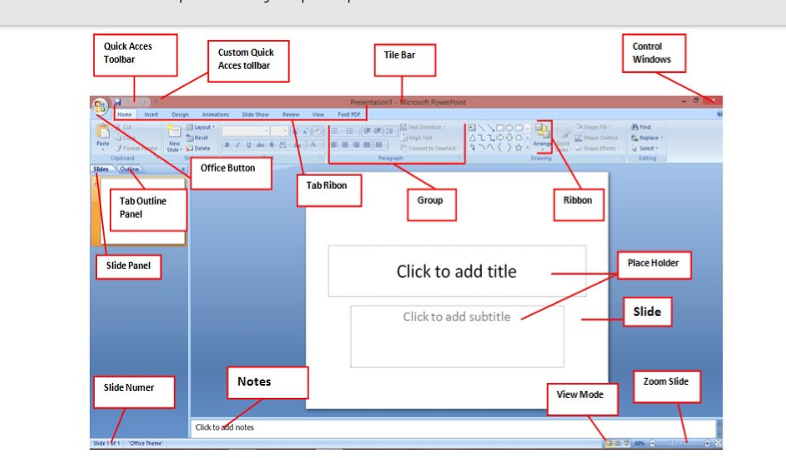Click the Find button
This screenshot has height=458, width=786.
641,127
